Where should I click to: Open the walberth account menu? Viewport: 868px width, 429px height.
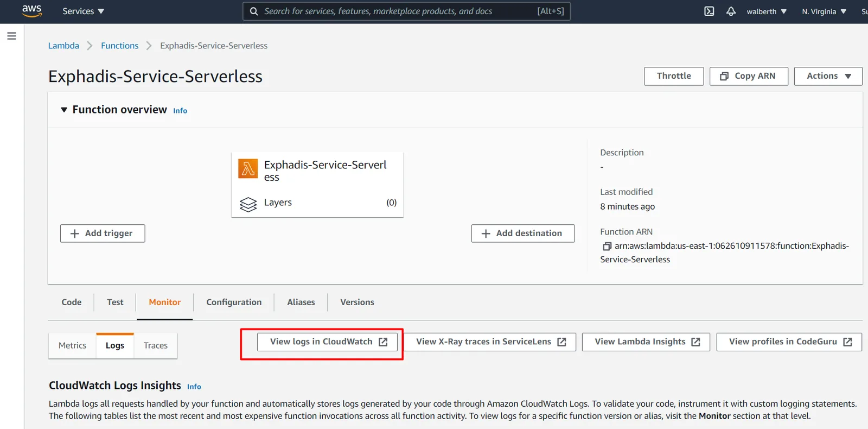pyautogui.click(x=766, y=11)
